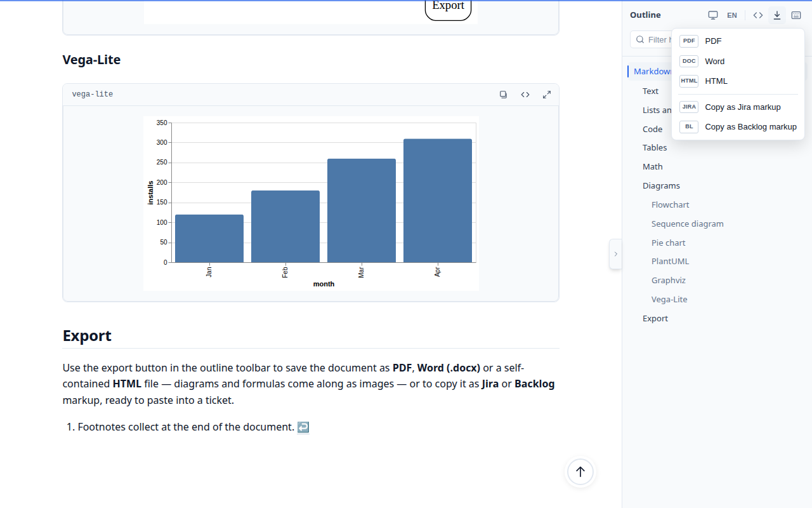Export document as PDF
Viewport: 812px width, 508px height.
coord(738,41)
